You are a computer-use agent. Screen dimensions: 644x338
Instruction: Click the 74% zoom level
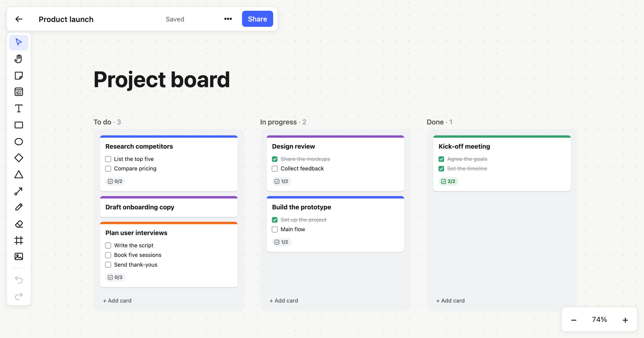[599, 319]
